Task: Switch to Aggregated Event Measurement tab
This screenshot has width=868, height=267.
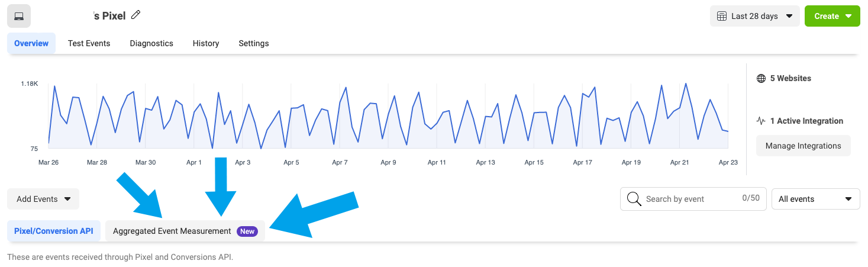Action: pyautogui.click(x=172, y=231)
